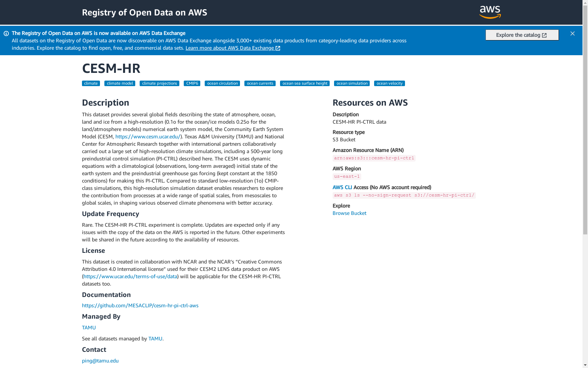Select the ocean sea surface height tag
This screenshot has width=588, height=368.
click(305, 84)
